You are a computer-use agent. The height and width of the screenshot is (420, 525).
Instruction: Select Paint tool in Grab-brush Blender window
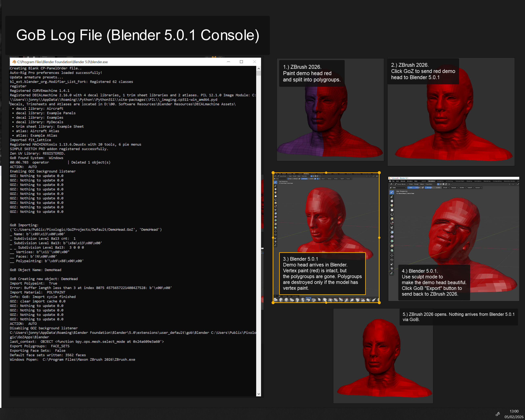(392, 197)
